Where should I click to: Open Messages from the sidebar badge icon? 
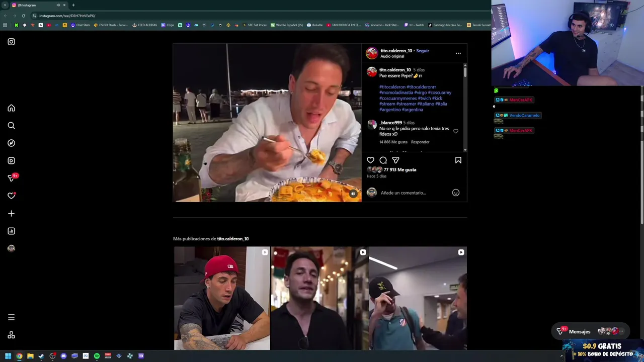tap(12, 178)
